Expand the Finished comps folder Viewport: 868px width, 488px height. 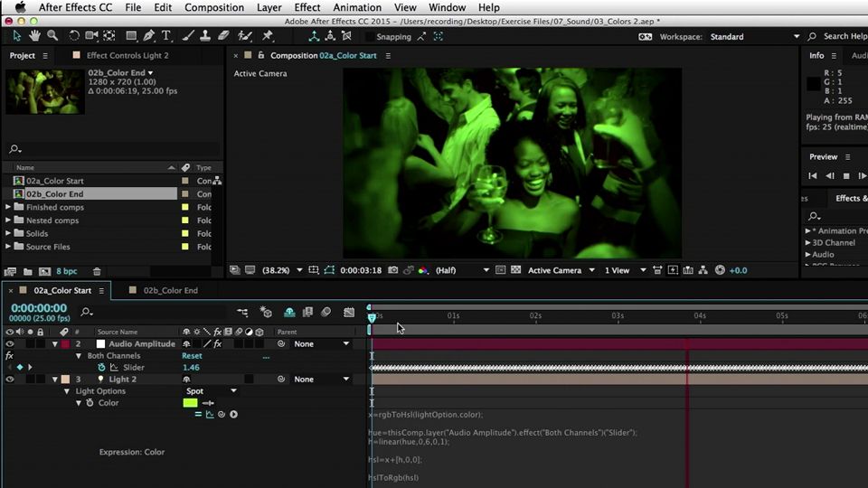pos(8,207)
